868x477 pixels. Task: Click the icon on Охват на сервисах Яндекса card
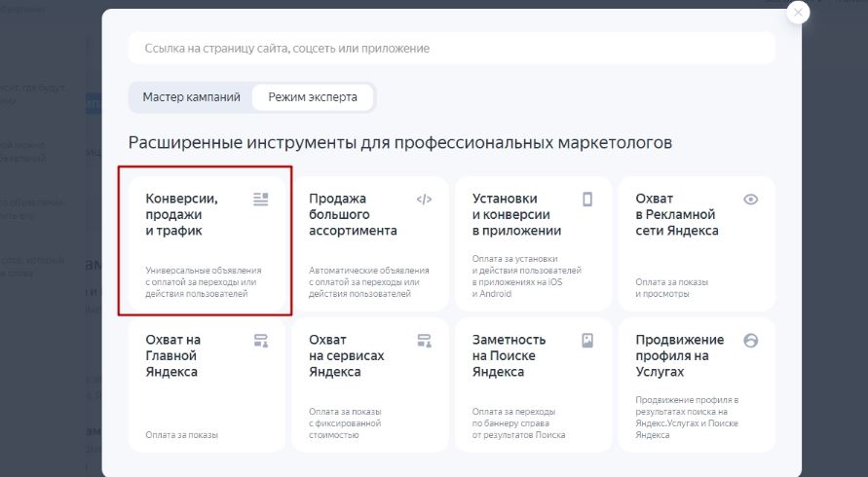(x=424, y=341)
